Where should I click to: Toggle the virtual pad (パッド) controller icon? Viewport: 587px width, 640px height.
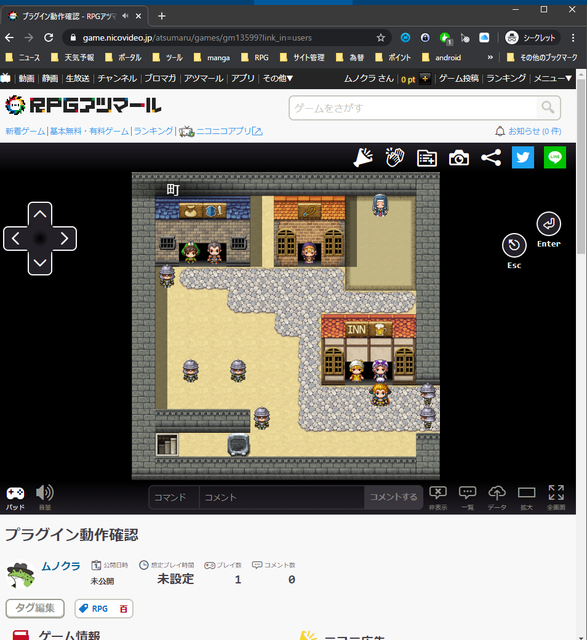(x=15, y=498)
